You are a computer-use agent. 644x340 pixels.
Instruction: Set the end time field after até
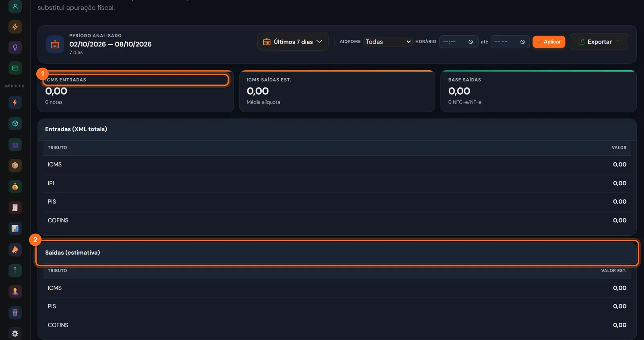[510, 42]
